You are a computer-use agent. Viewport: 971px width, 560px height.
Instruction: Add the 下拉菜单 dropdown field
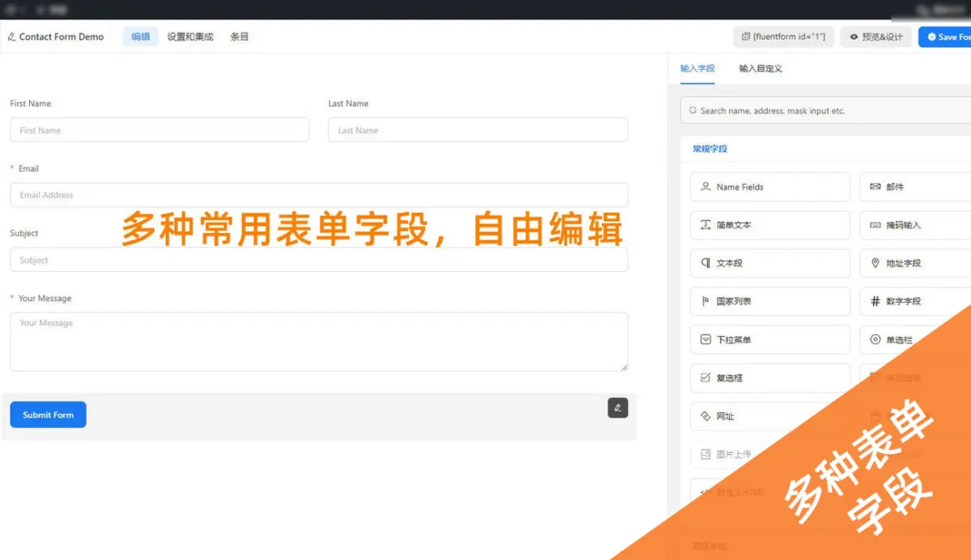769,339
